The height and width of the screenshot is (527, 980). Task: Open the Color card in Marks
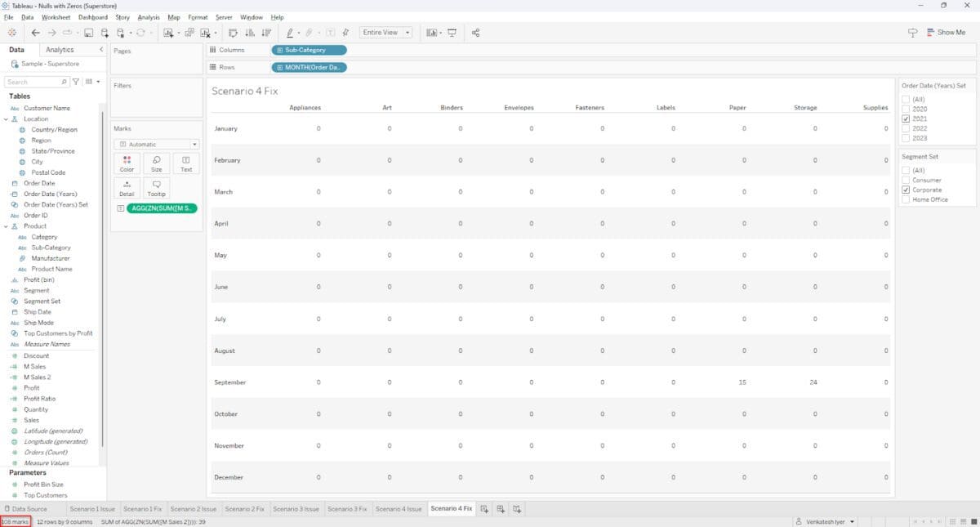tap(127, 163)
